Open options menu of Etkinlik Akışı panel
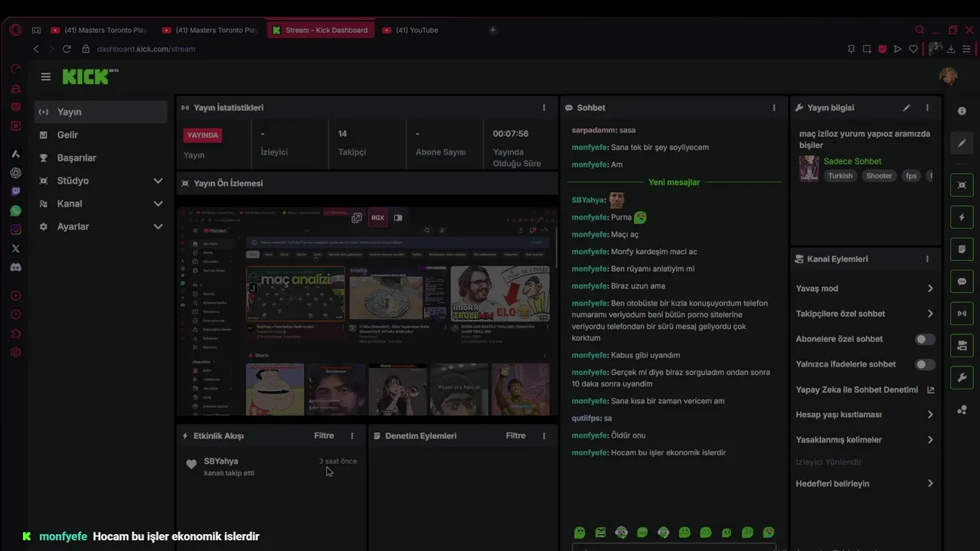 point(352,436)
